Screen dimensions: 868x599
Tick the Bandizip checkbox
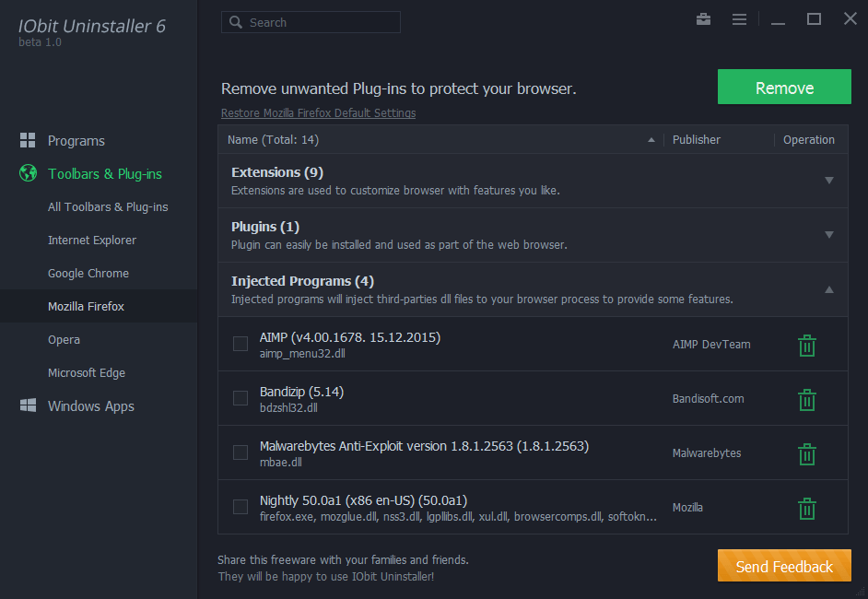coord(240,398)
